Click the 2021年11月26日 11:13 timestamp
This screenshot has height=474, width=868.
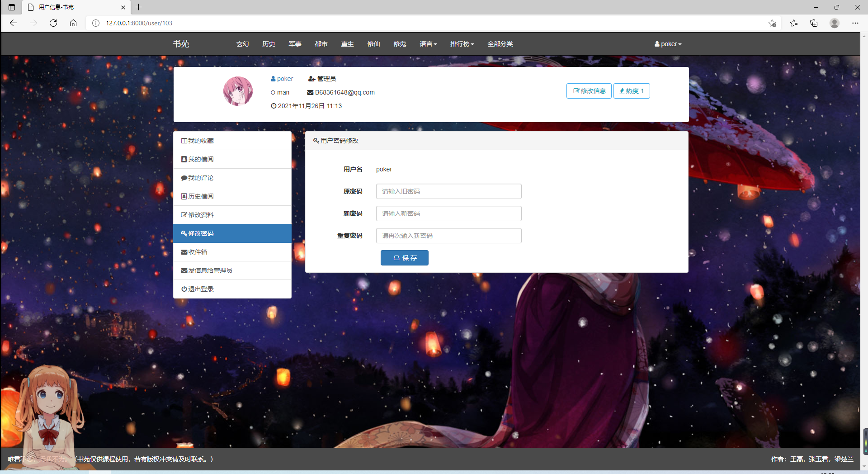[x=310, y=106]
